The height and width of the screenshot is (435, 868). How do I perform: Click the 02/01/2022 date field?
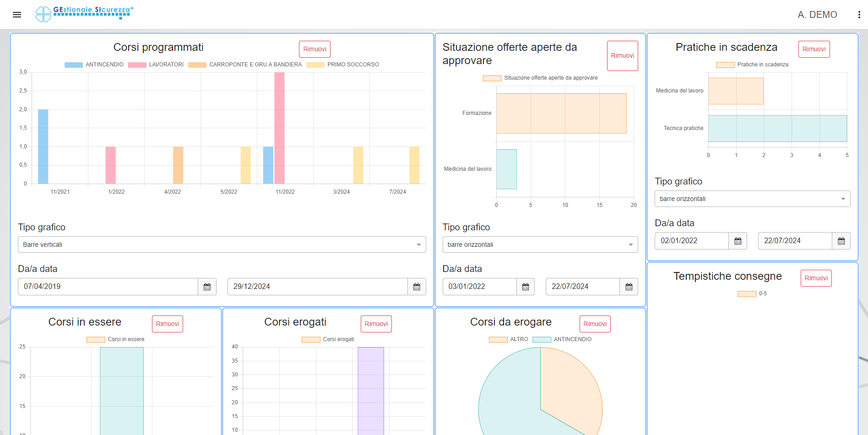[x=692, y=241]
